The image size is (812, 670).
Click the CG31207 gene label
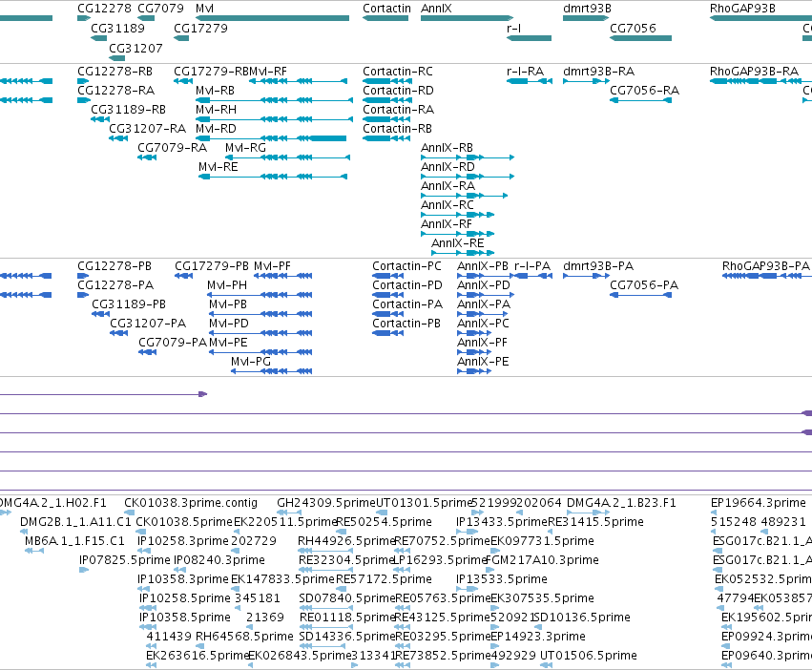coord(135,48)
